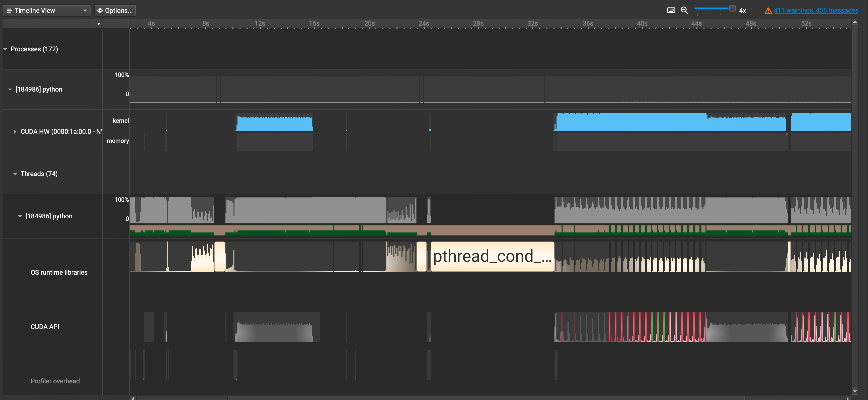The height and width of the screenshot is (400, 868).
Task: Open the 411 warnings, 456 messages link
Action: pos(816,11)
